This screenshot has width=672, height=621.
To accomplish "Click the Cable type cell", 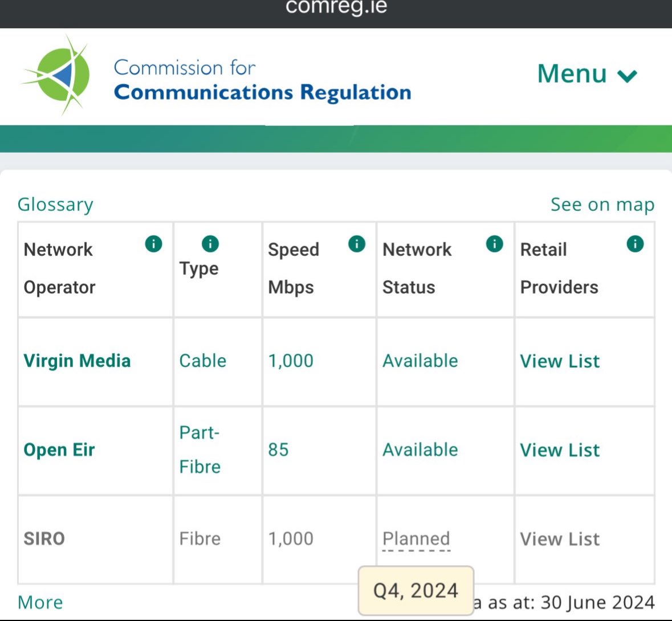I will 203,361.
